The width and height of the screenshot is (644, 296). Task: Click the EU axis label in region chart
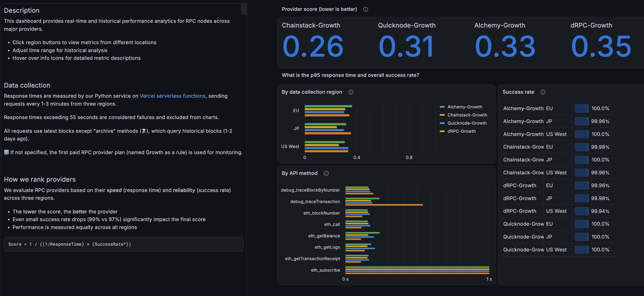296,111
